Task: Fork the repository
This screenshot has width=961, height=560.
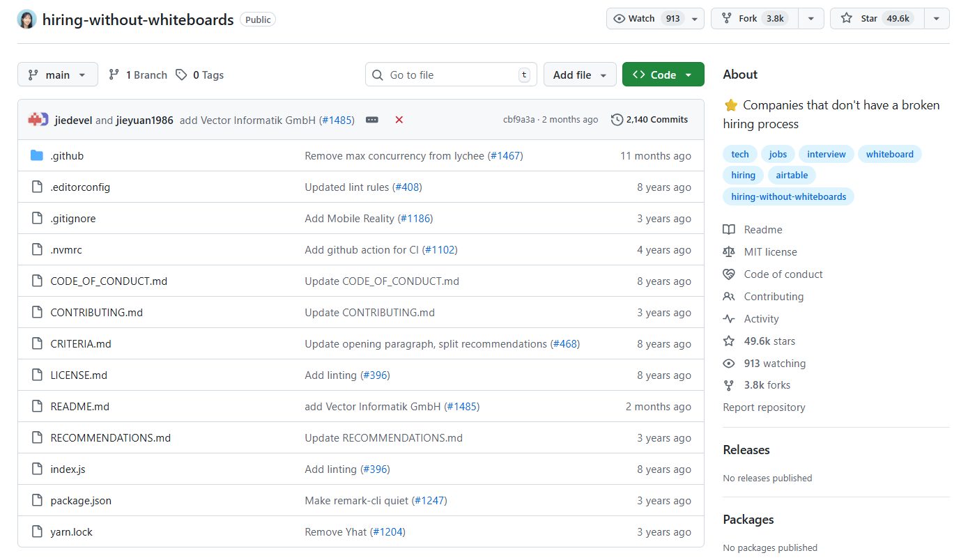Action: [x=755, y=19]
